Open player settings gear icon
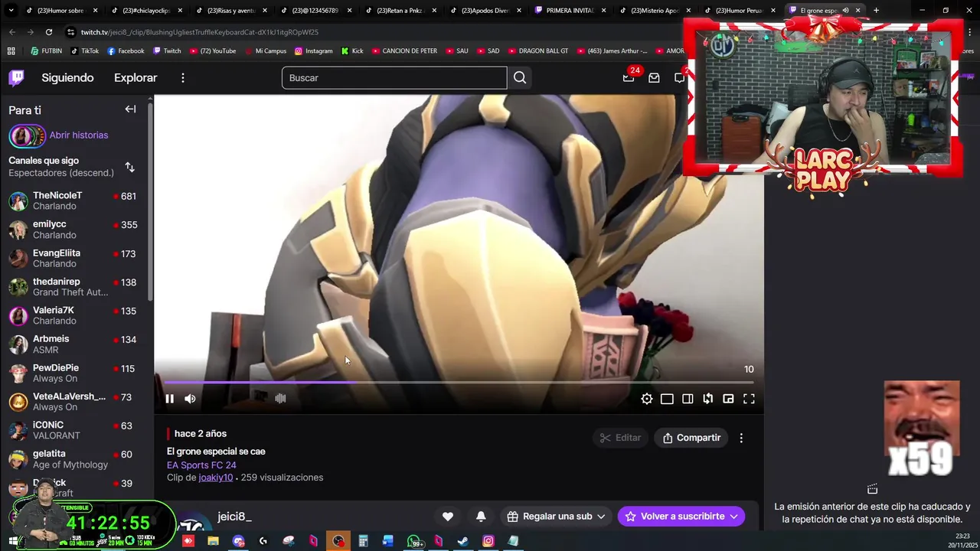980x551 pixels. pos(647,399)
